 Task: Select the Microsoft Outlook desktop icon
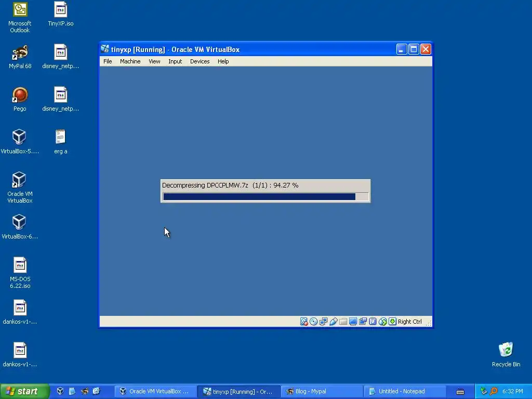pyautogui.click(x=20, y=17)
